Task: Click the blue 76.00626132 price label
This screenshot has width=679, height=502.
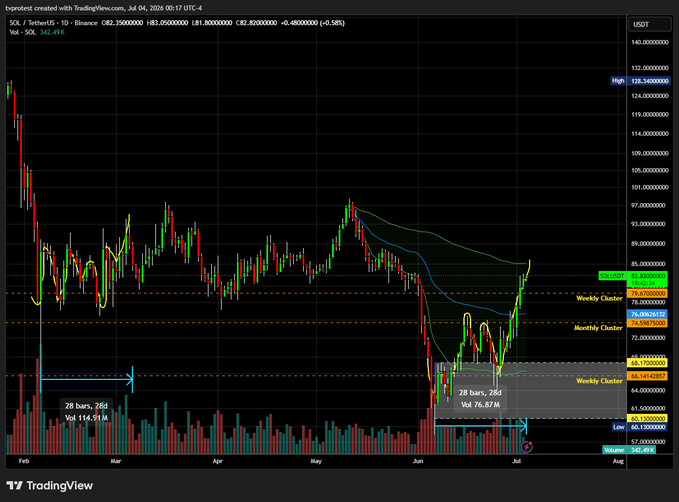Action: 647,314
